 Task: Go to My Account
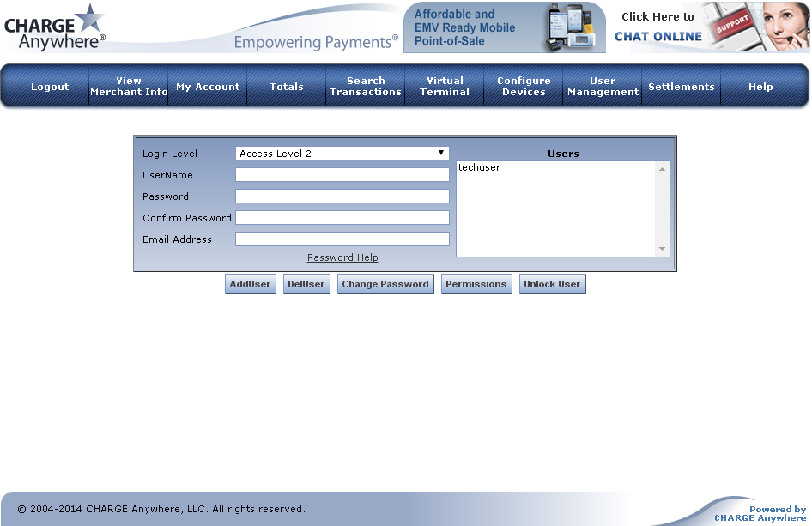click(208, 87)
